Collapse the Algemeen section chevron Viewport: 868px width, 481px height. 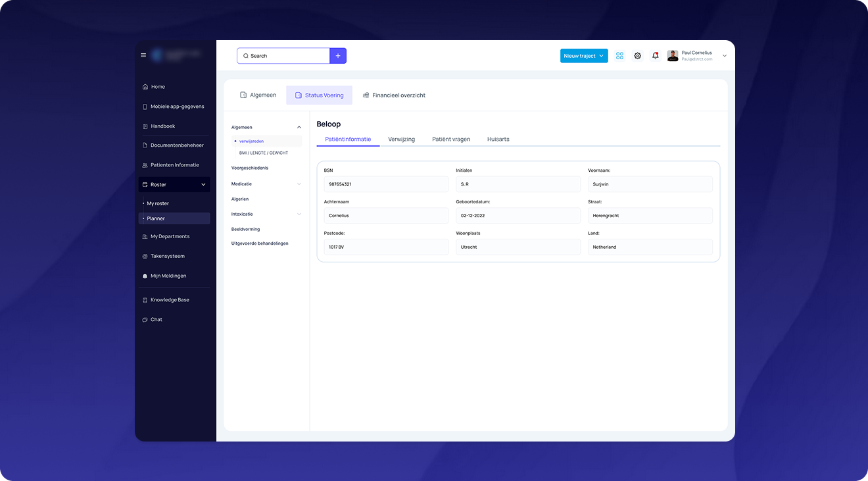pyautogui.click(x=299, y=128)
